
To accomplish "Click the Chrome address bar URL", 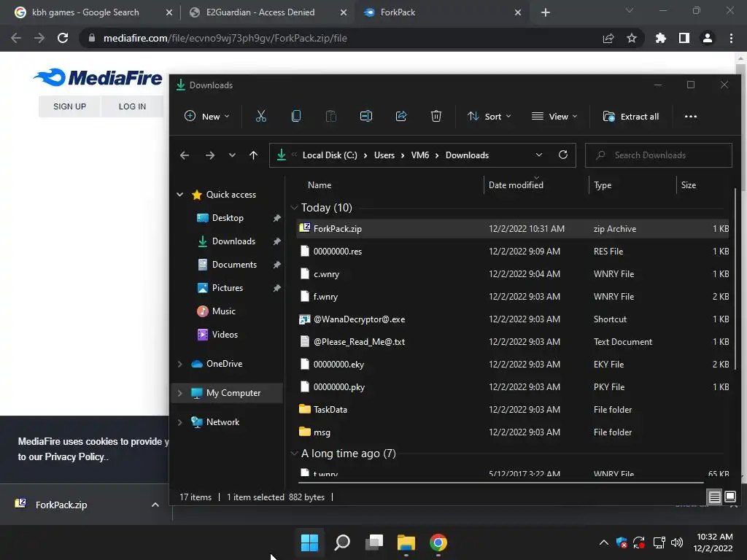I will tap(225, 38).
